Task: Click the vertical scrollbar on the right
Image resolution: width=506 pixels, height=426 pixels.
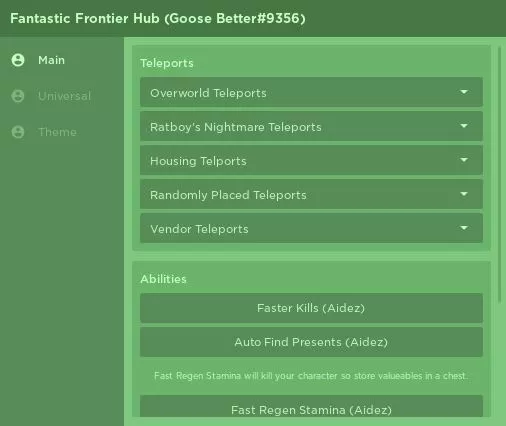Action: pyautogui.click(x=499, y=175)
